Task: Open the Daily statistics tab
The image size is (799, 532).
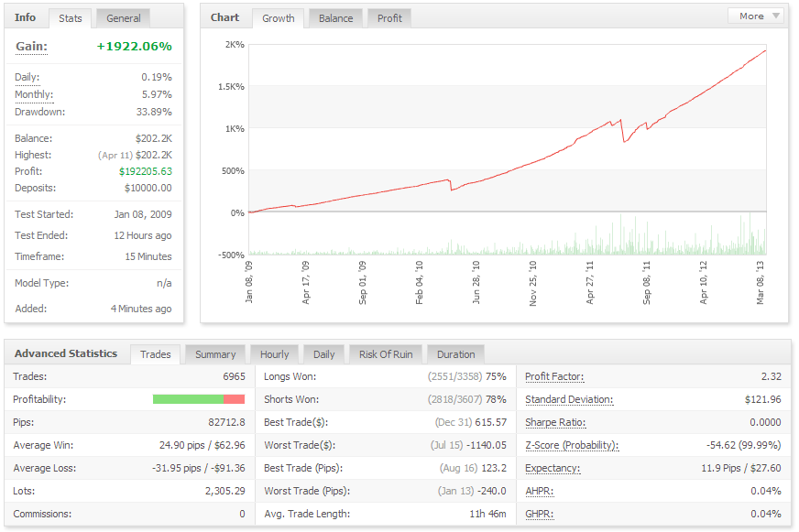Action: (x=323, y=354)
